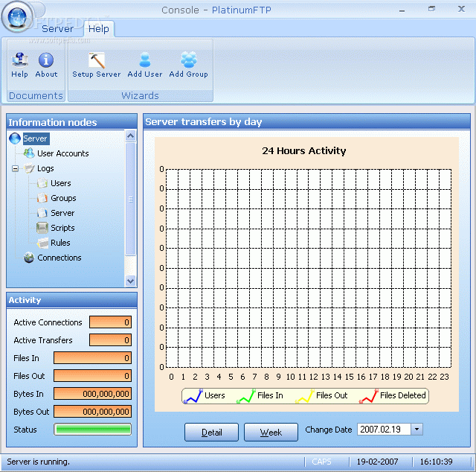
Task: Click the tree scrollbar thumb
Action: pyautogui.click(x=131, y=199)
